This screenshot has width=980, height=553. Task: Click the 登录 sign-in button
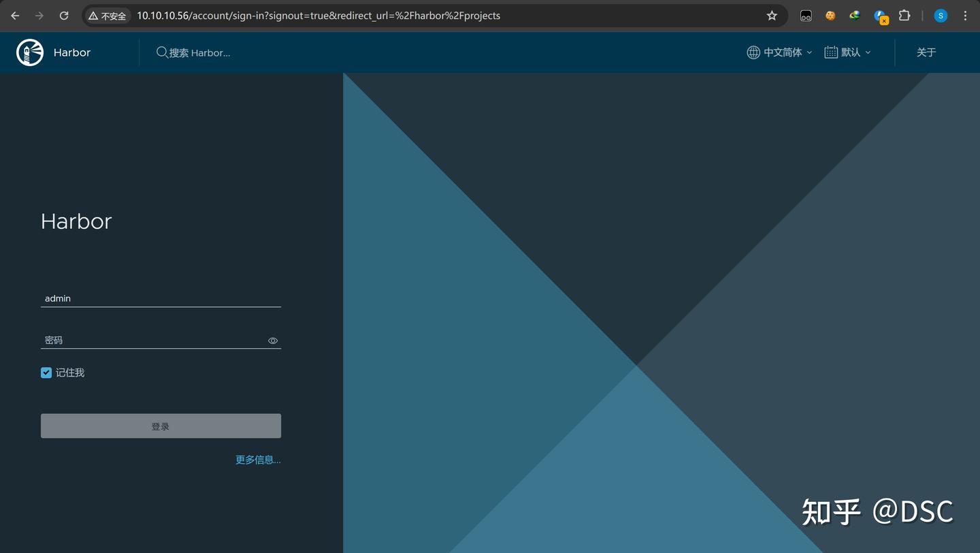pos(161,425)
